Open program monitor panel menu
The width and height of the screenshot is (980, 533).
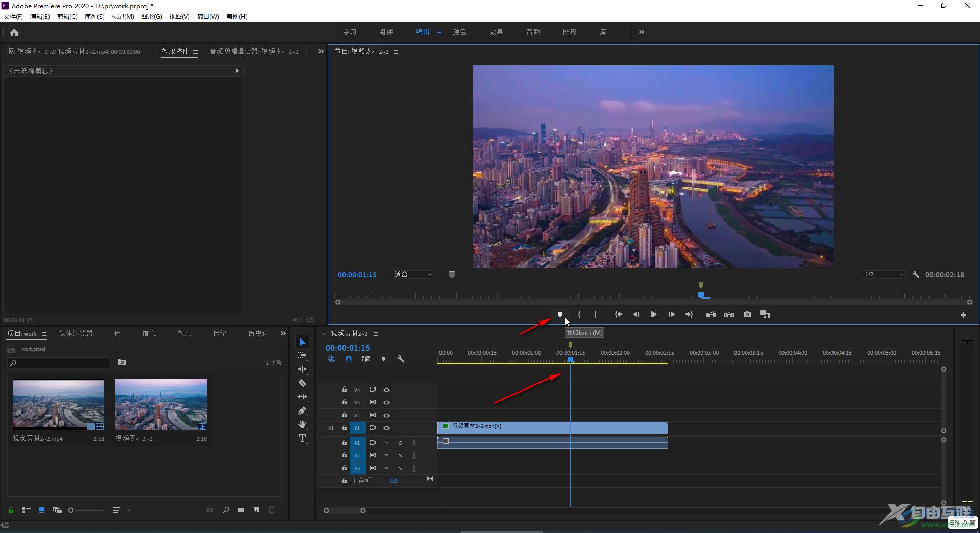coord(396,52)
